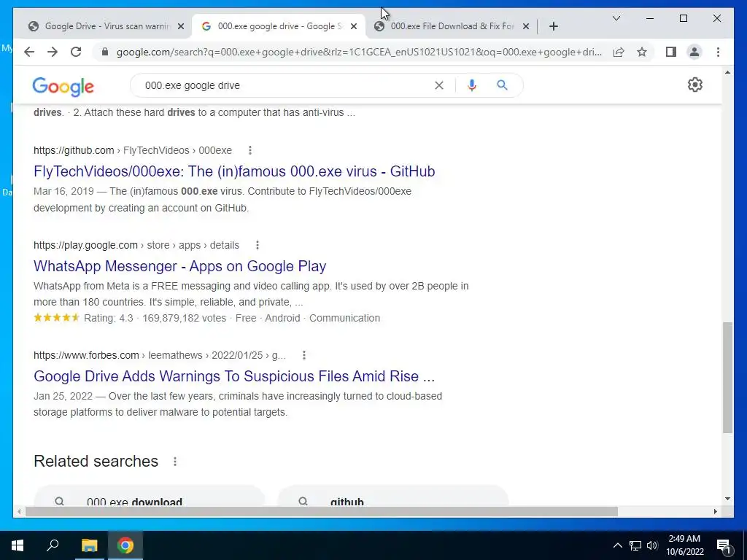This screenshot has height=560, width=747.
Task: Open WhatsApp Messenger Google Play result
Action: (179, 266)
